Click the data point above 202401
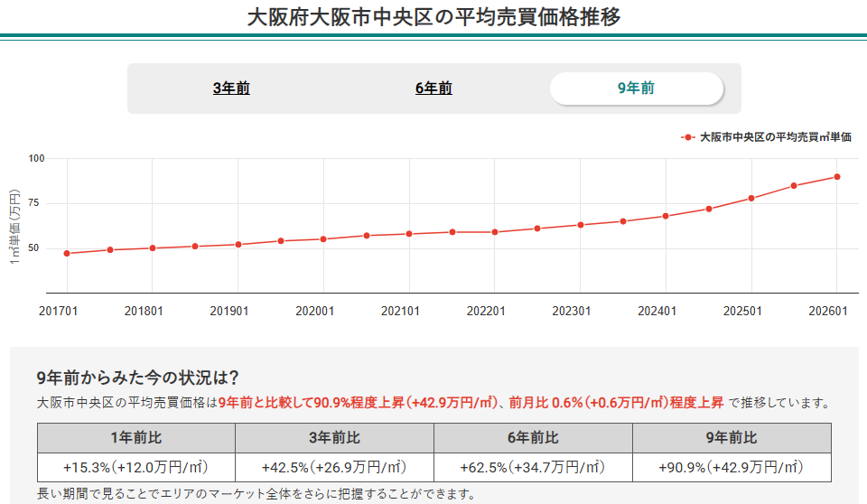This screenshot has height=504, width=867. click(x=666, y=216)
